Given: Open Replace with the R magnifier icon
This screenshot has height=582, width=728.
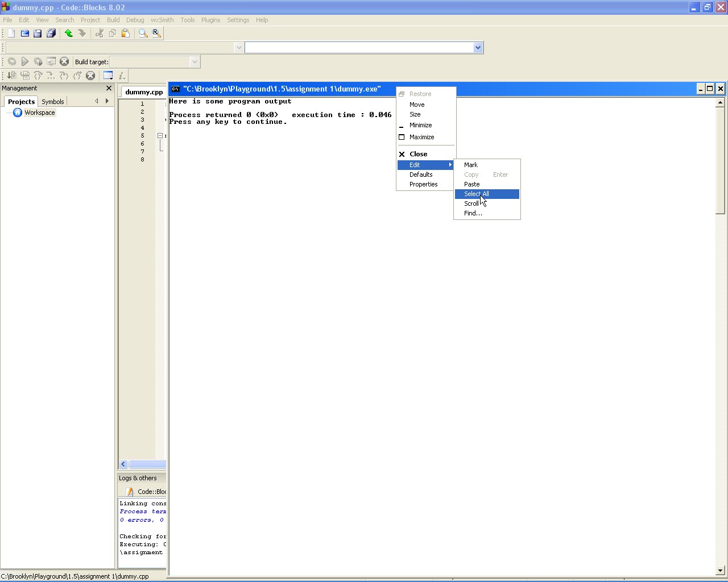Looking at the screenshot, I should pos(156,34).
